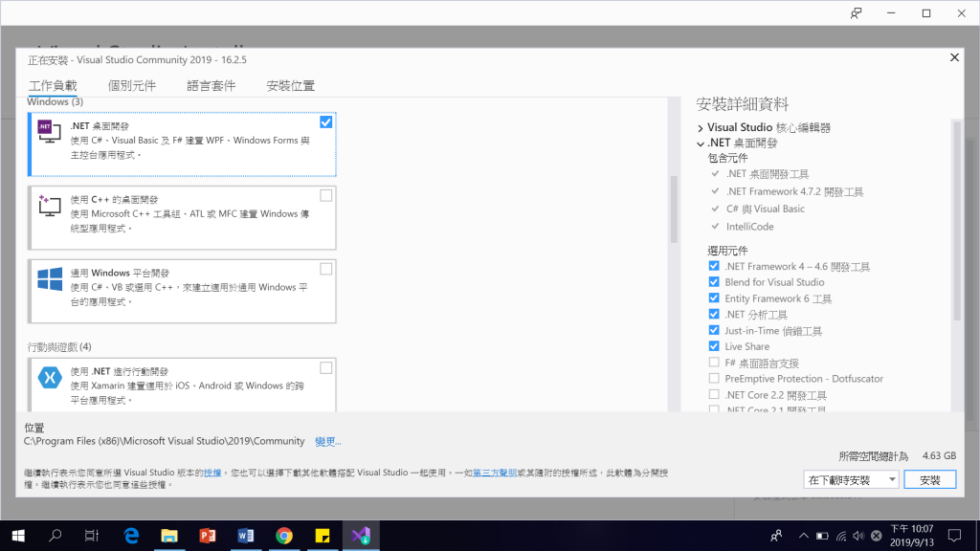Switch to the 工作負載 tab
This screenshot has width=980, height=551.
click(54, 85)
